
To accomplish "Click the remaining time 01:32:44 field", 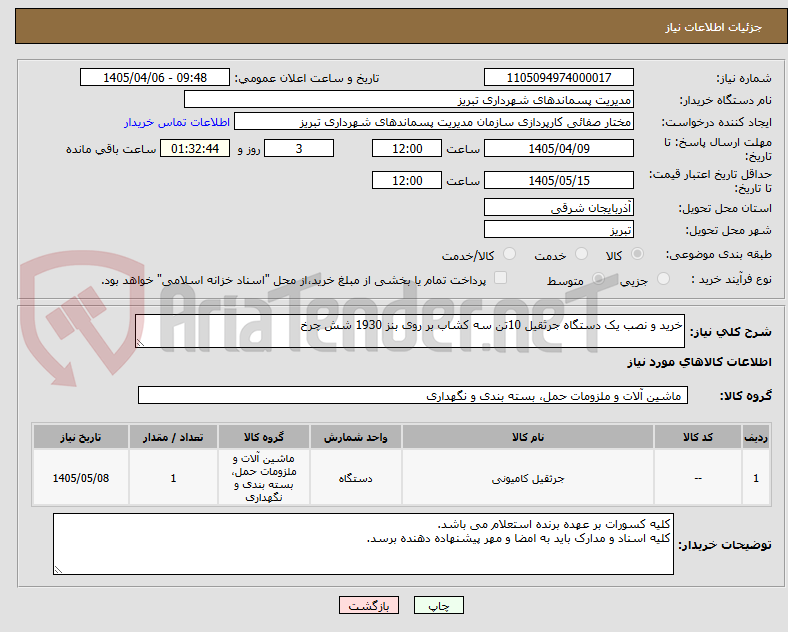I will tap(195, 149).
